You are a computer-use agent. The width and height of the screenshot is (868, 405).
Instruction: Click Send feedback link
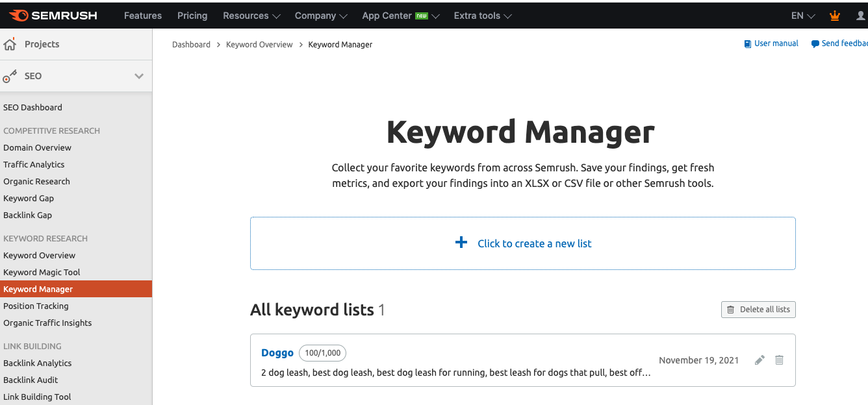point(843,43)
